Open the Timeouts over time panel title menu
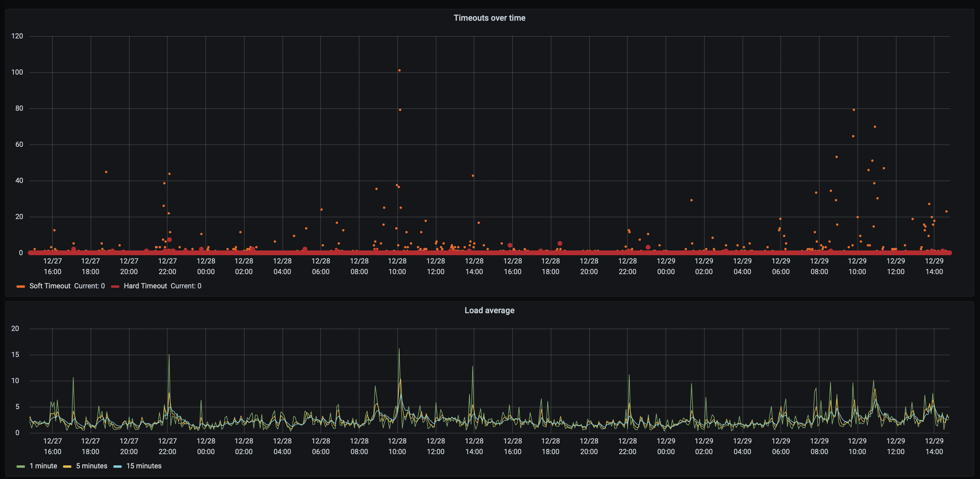Image resolution: width=980 pixels, height=479 pixels. click(489, 18)
